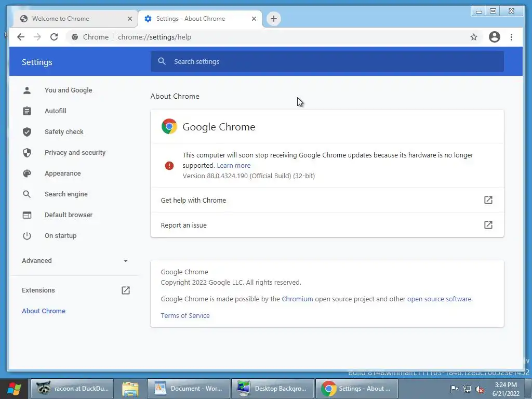Open a new tab with plus button
The height and width of the screenshot is (399, 532).
click(x=274, y=19)
